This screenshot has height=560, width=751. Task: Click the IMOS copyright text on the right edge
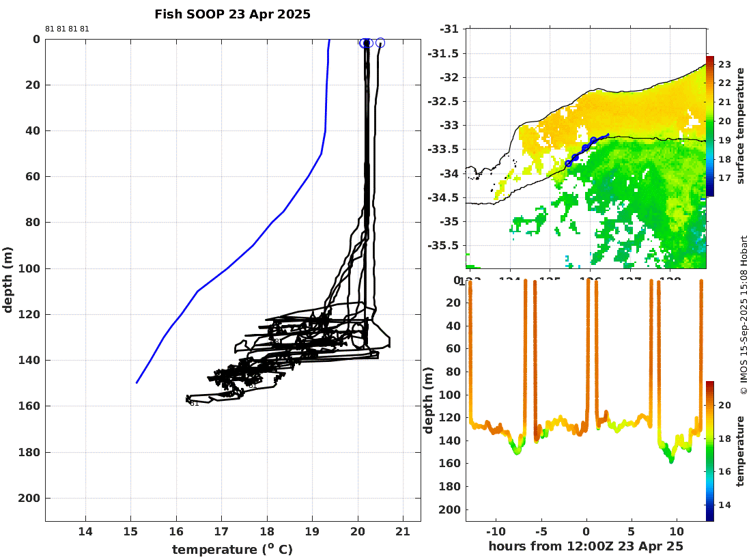743,315
